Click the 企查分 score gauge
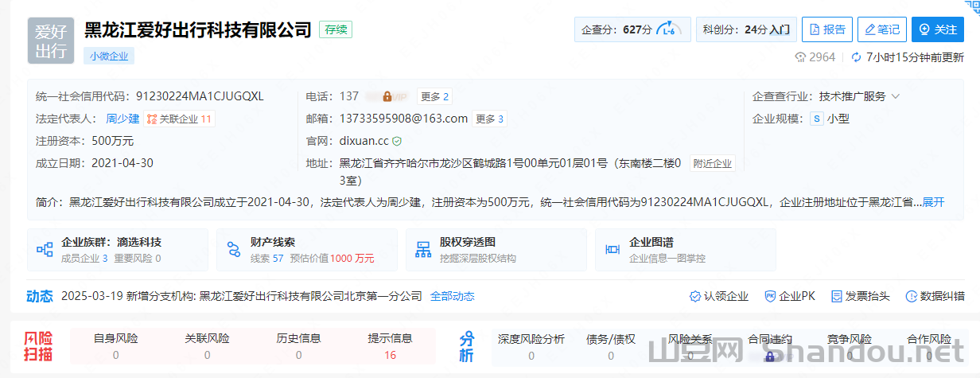 click(667, 29)
